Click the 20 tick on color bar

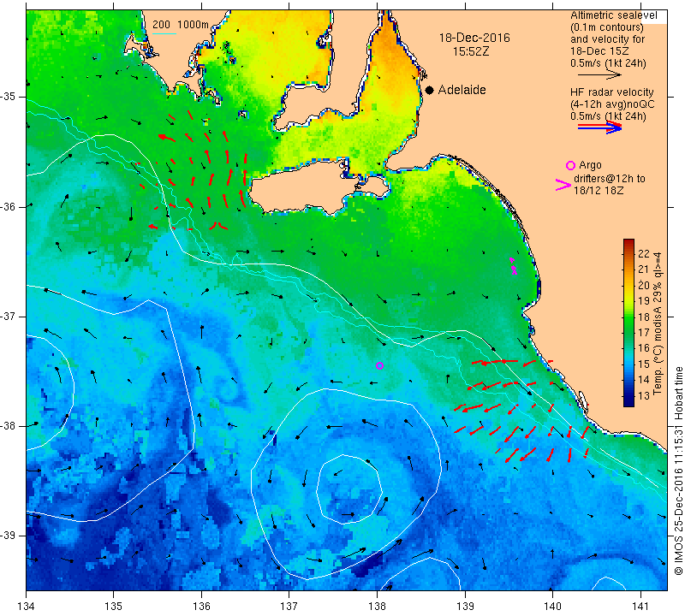click(x=644, y=285)
